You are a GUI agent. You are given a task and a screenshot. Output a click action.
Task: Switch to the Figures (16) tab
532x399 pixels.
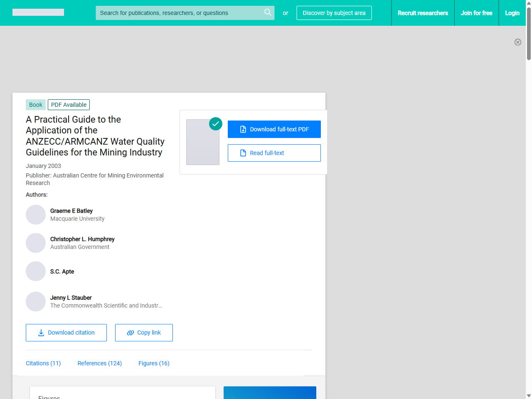(154, 363)
